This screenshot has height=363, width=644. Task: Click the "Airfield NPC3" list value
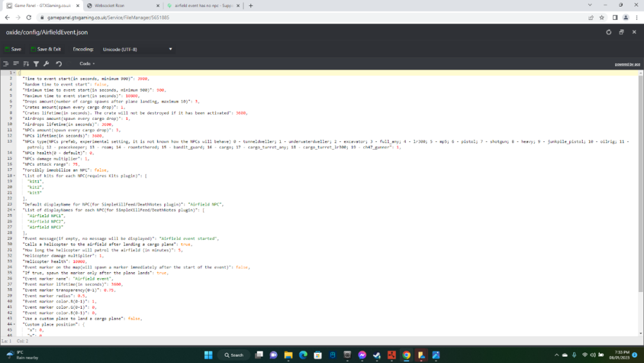(45, 227)
